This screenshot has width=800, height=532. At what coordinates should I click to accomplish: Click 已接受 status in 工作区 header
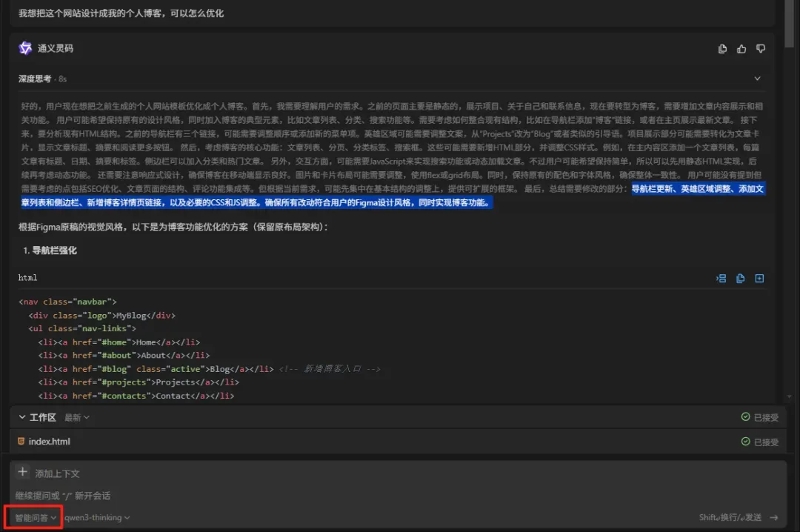coord(760,417)
